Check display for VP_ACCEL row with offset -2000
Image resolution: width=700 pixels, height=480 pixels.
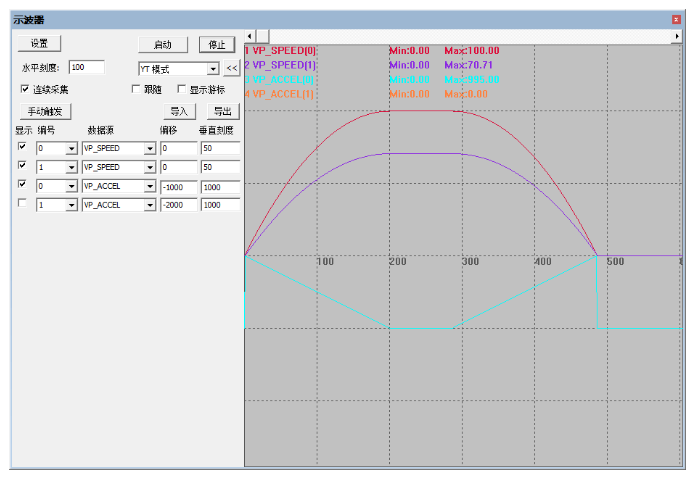click(22, 203)
